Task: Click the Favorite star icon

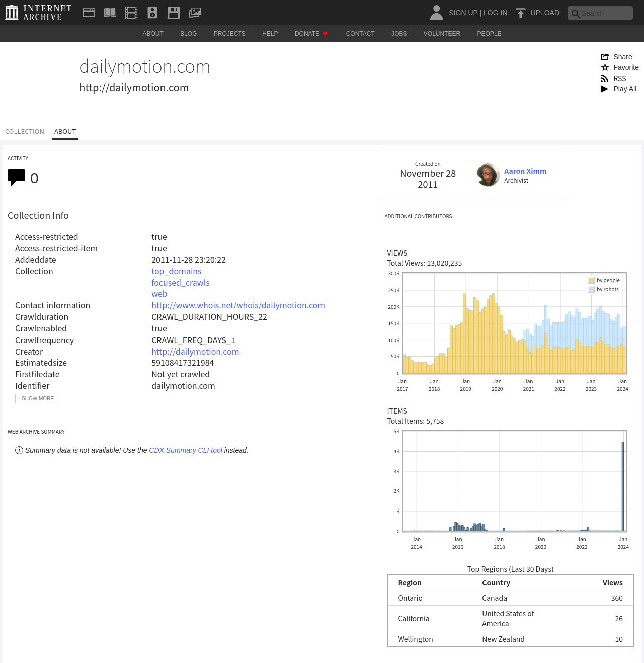Action: click(605, 67)
